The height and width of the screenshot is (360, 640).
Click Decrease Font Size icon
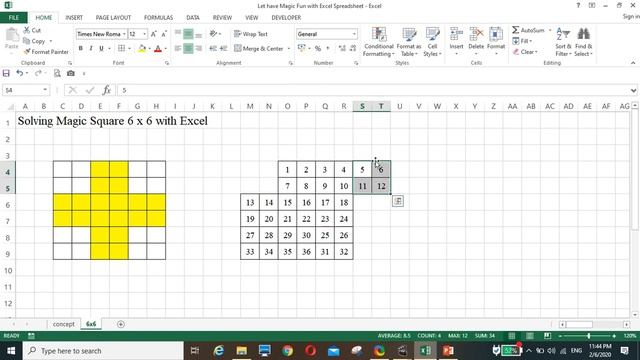click(164, 34)
